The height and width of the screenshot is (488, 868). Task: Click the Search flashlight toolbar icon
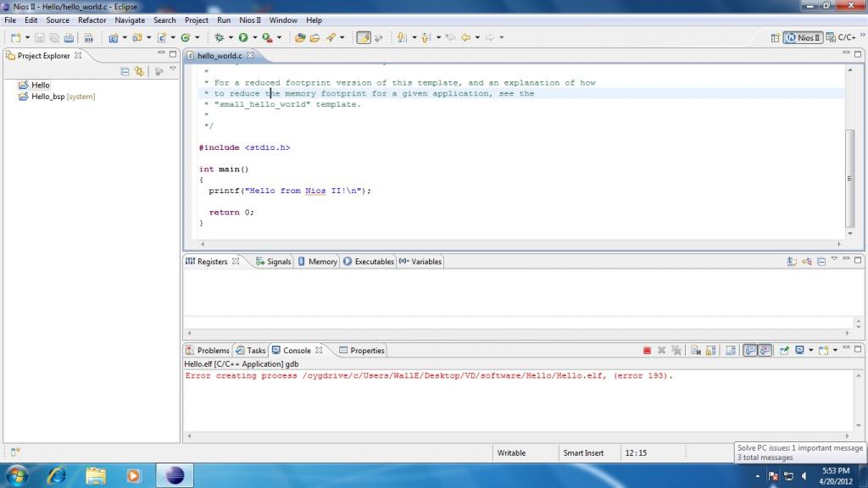331,37
